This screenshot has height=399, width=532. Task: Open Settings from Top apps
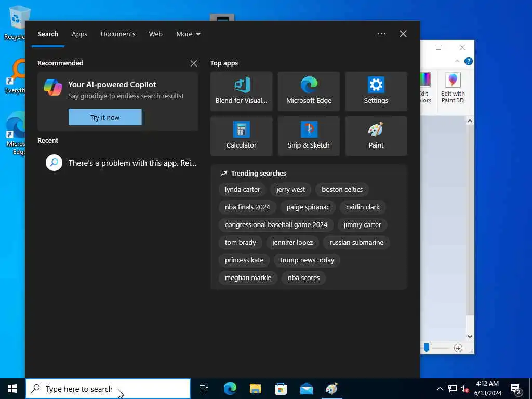click(x=376, y=91)
